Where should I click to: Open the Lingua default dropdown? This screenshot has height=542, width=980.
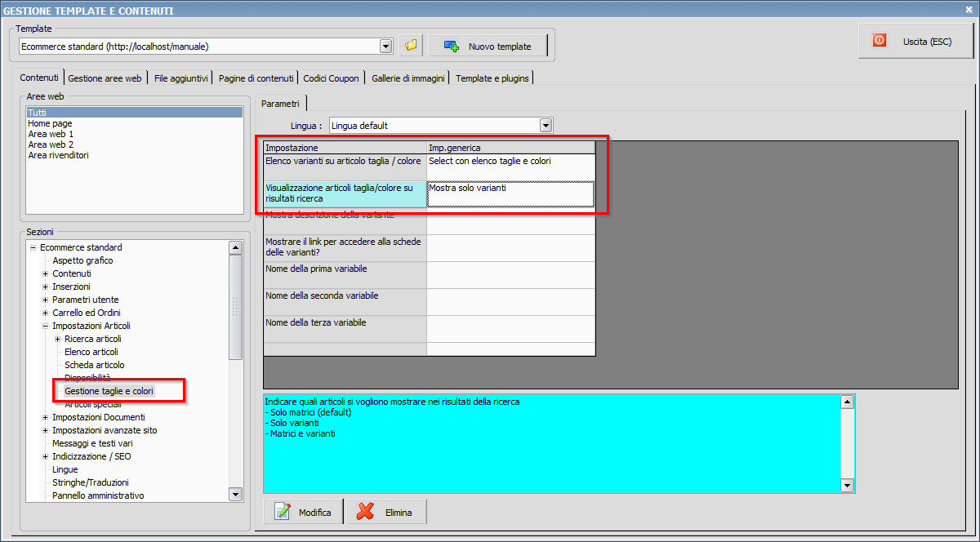click(546, 126)
